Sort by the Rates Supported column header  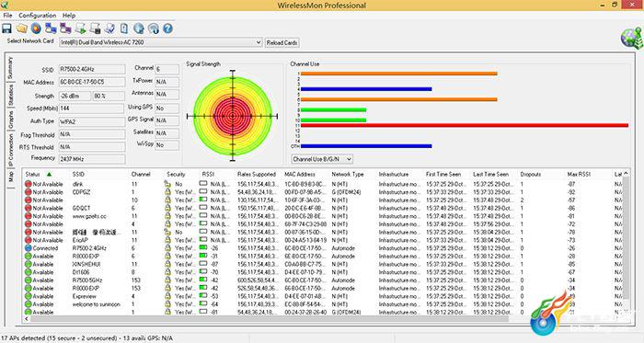257,175
